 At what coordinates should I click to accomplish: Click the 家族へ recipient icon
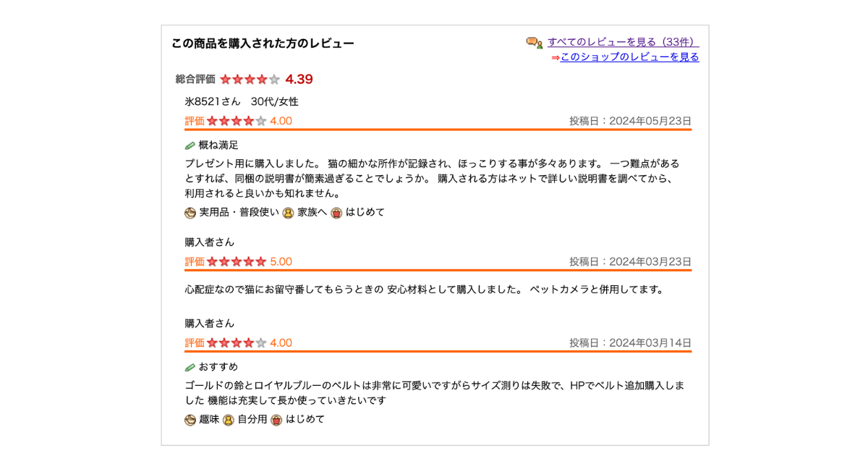pos(288,213)
